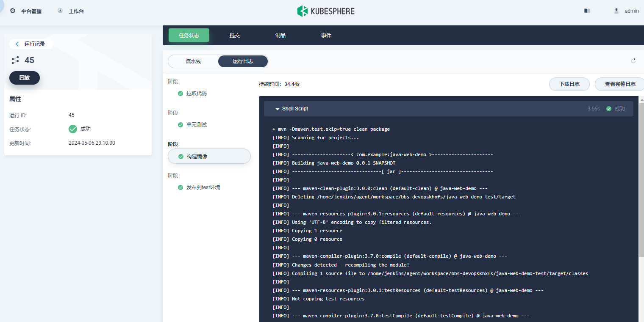Image resolution: width=644 pixels, height=322 pixels.
Task: Click the success check icon for 单元测试
Action: pos(180,125)
